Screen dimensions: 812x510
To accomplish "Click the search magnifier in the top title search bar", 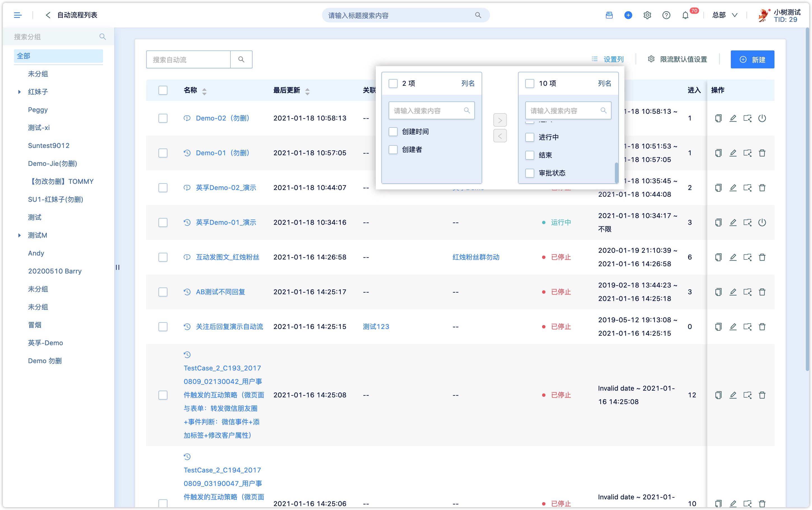I will (x=478, y=15).
